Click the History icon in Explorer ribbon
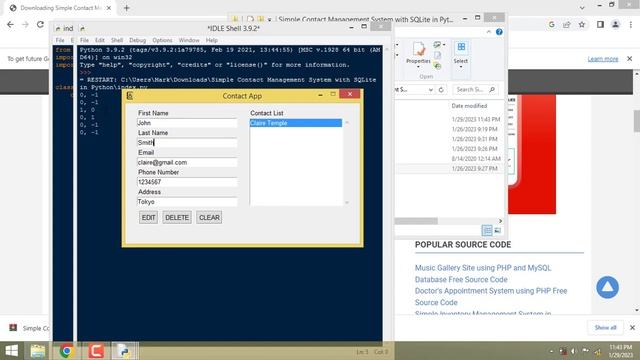 point(437,65)
